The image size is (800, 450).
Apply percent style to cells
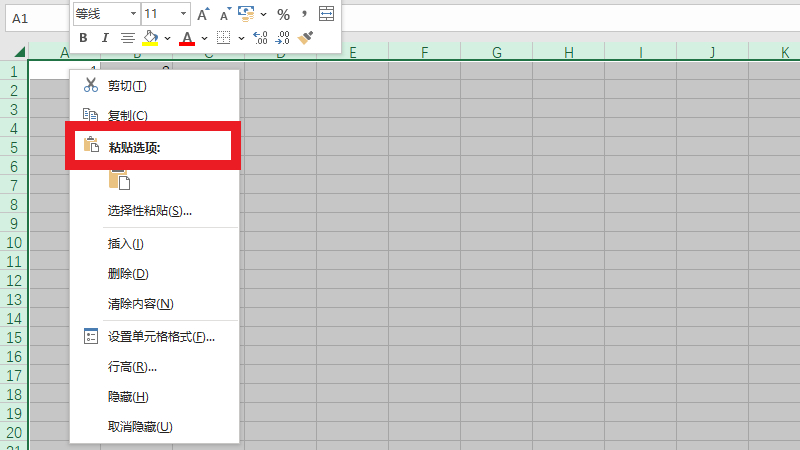(x=284, y=14)
